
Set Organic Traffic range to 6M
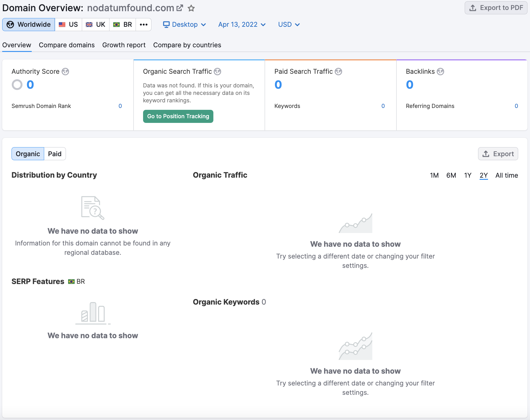(451, 175)
